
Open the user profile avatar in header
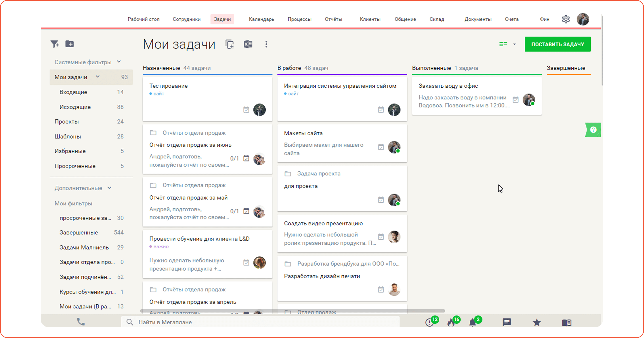[583, 19]
